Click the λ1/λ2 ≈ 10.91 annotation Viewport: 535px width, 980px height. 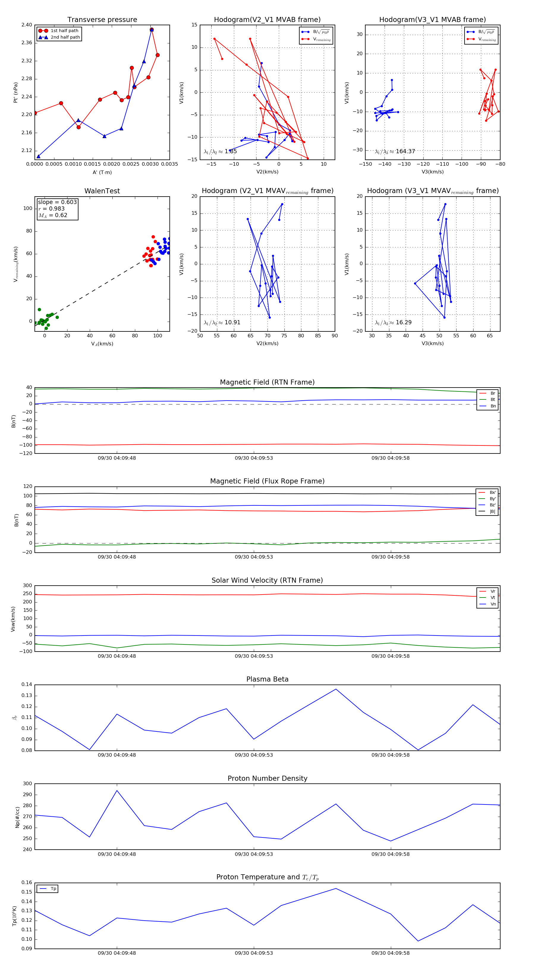(x=222, y=323)
